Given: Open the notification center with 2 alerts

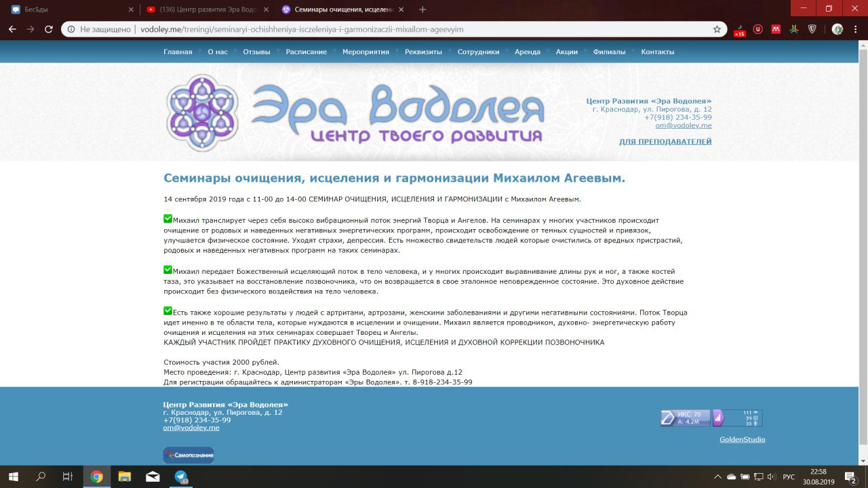Looking at the screenshot, I should click(850, 477).
